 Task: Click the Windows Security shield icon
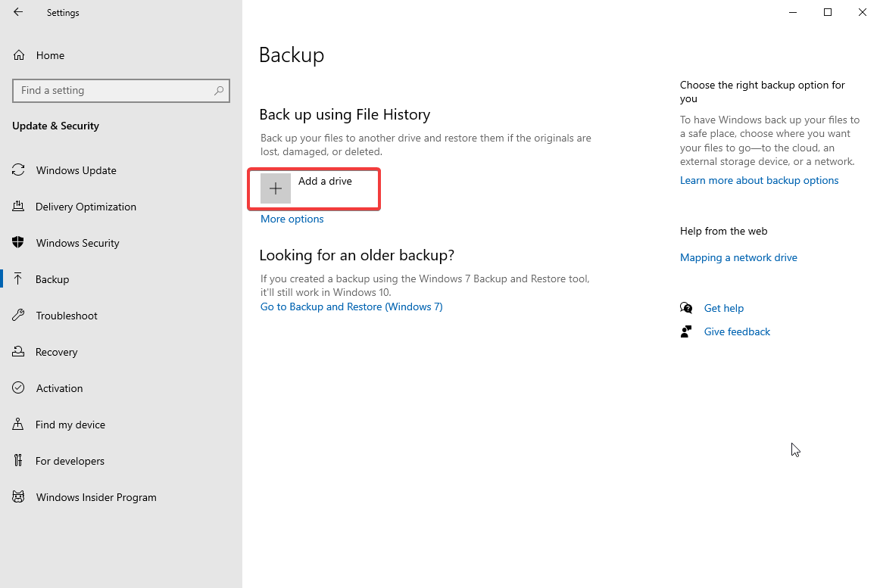coord(18,242)
